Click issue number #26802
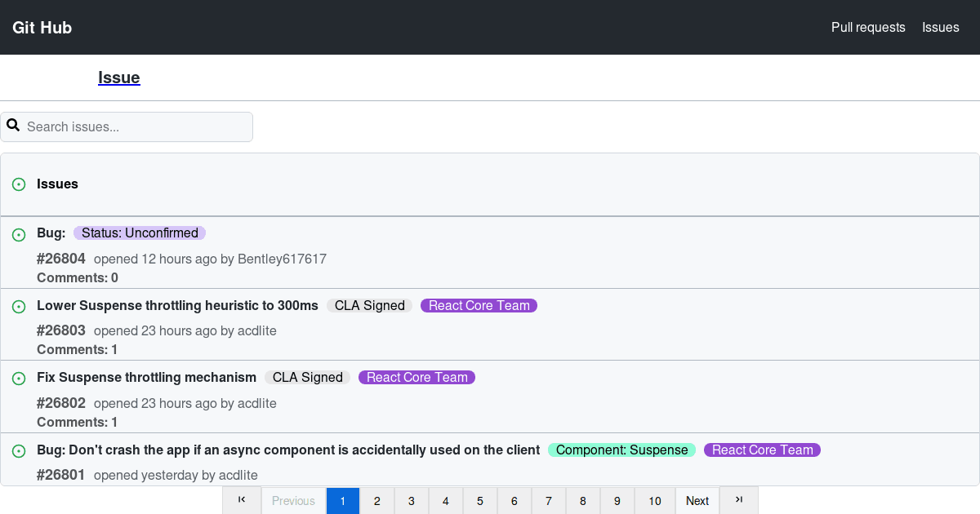The height and width of the screenshot is (514, 980). pos(61,403)
